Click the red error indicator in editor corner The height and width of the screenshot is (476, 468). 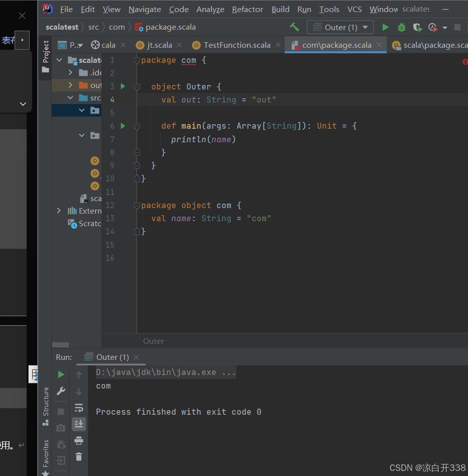465,62
